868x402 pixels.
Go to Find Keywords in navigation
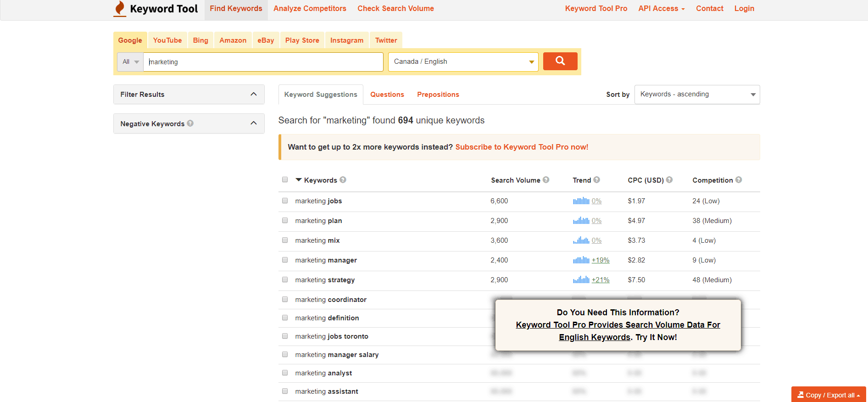[x=236, y=9]
